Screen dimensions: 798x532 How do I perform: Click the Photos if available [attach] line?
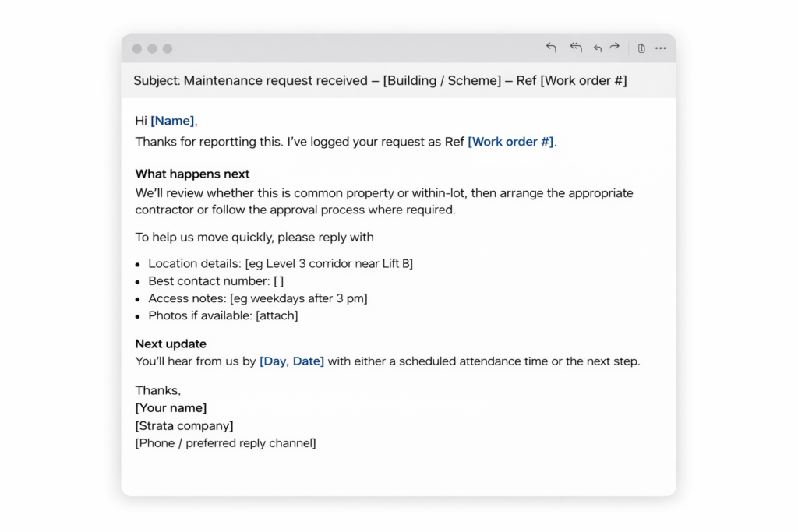(x=223, y=315)
